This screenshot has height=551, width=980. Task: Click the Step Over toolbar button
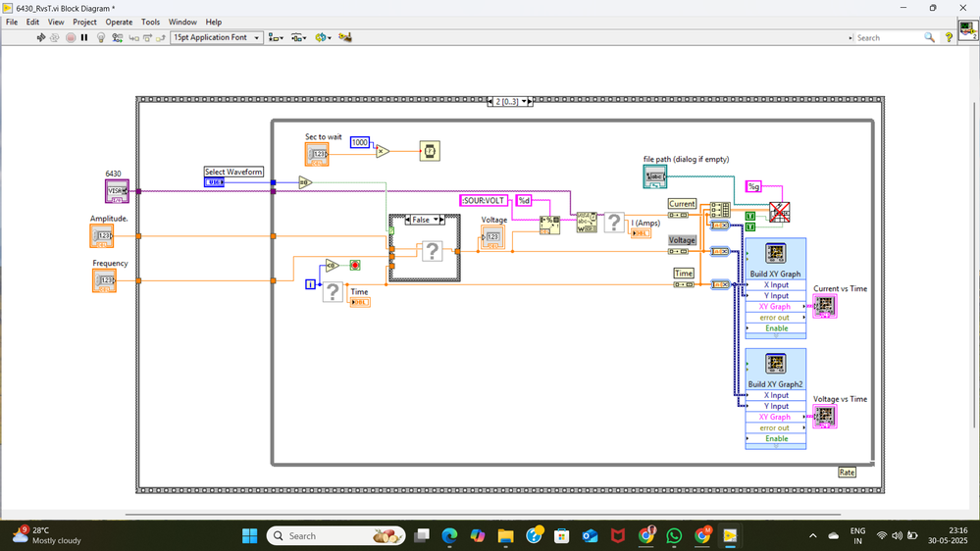click(147, 38)
